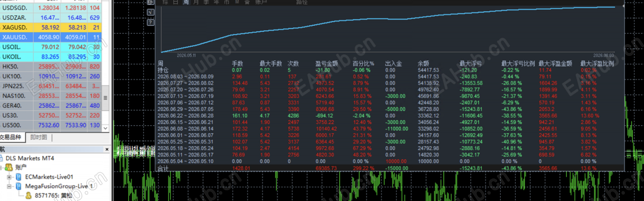The width and height of the screenshot is (644, 201).
Task: Click the 合计 totals row label
Action: [163, 168]
